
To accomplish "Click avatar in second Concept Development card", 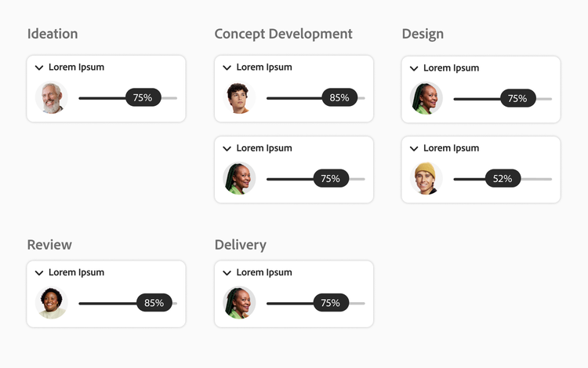I will (x=239, y=179).
